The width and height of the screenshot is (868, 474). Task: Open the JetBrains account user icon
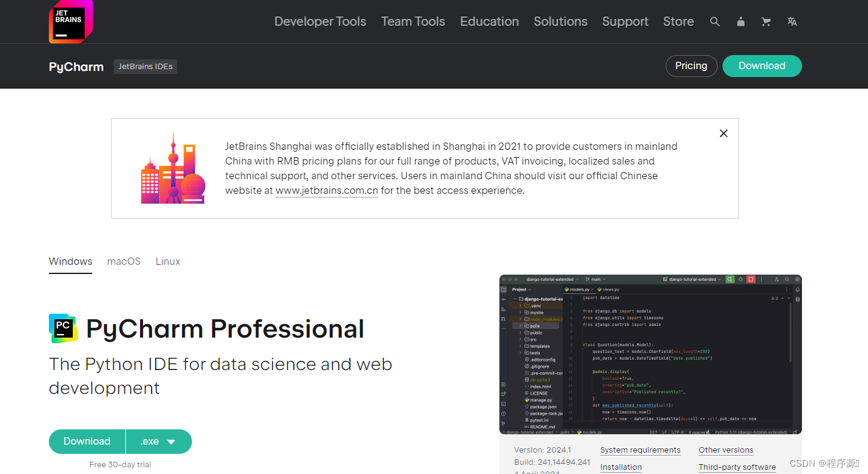741,21
